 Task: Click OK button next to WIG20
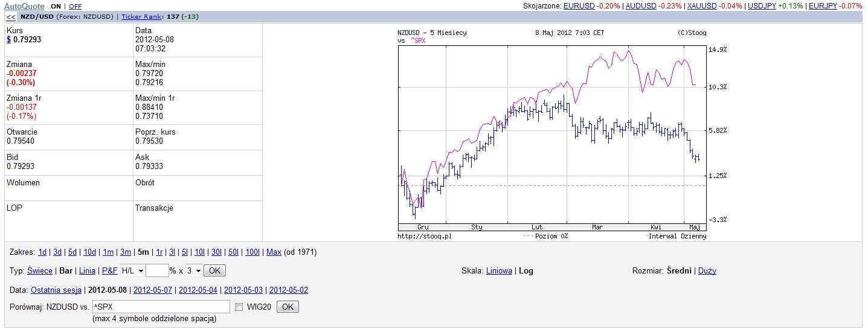click(288, 307)
